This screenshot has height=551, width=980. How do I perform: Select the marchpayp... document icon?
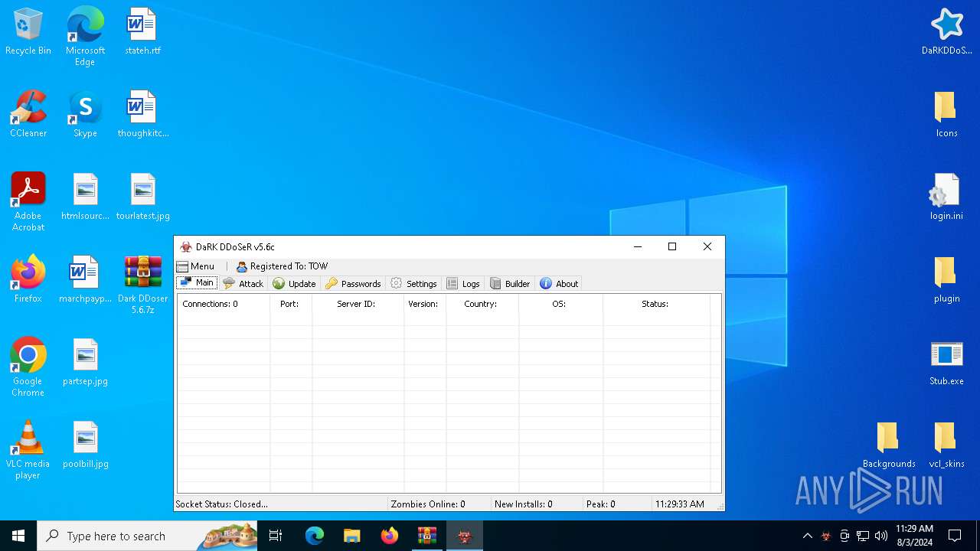tap(85, 280)
